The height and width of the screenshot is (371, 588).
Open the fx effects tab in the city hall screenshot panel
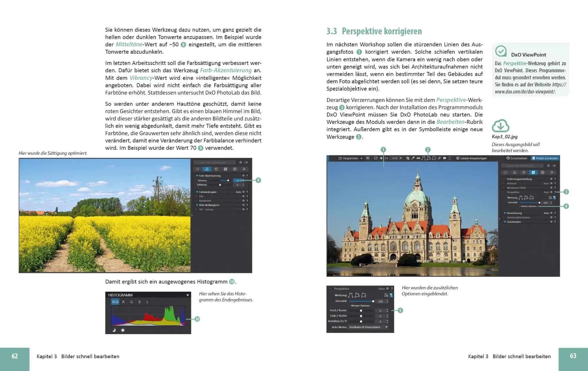pyautogui.click(x=552, y=172)
